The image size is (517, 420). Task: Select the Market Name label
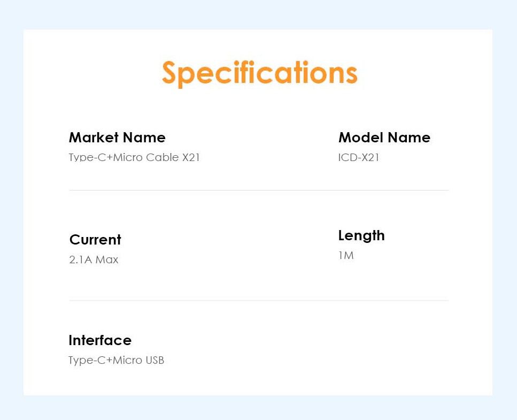(117, 138)
